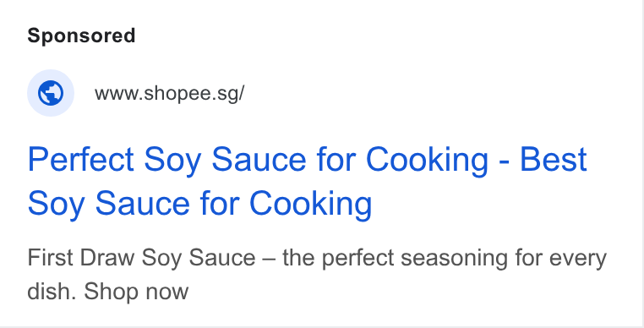Click the dash separating the headline phrases
644x328 pixels.
(504, 162)
